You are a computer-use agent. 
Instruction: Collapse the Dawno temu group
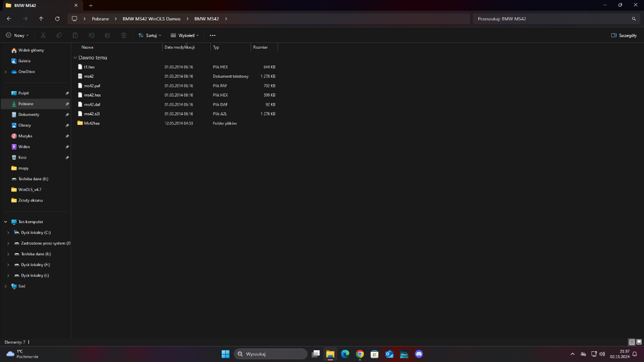pos(75,58)
